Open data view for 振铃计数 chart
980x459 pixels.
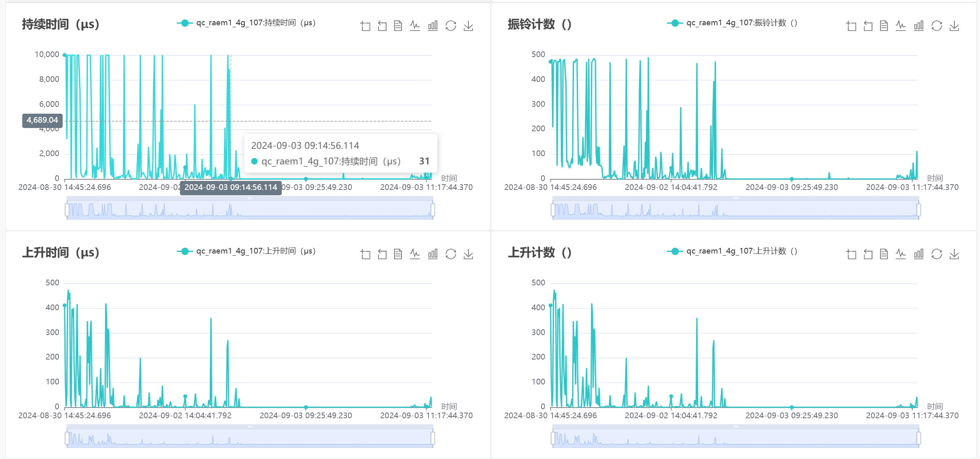tap(883, 25)
